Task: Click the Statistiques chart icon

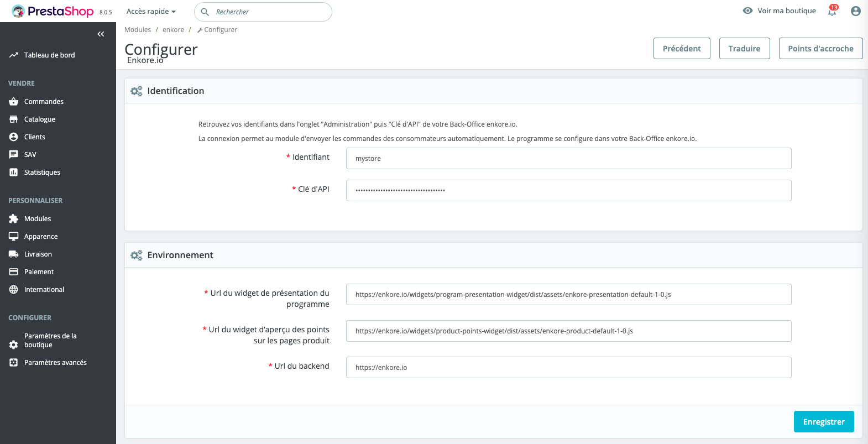Action: pos(14,173)
